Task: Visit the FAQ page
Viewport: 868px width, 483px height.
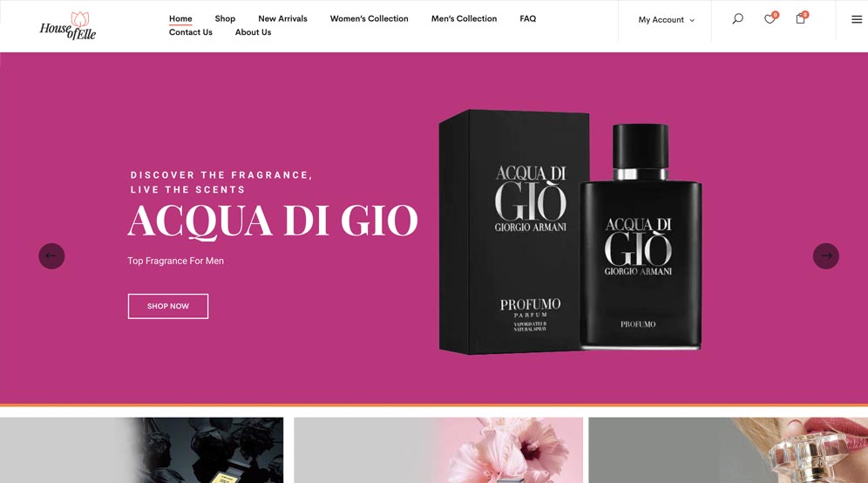Action: (x=527, y=19)
